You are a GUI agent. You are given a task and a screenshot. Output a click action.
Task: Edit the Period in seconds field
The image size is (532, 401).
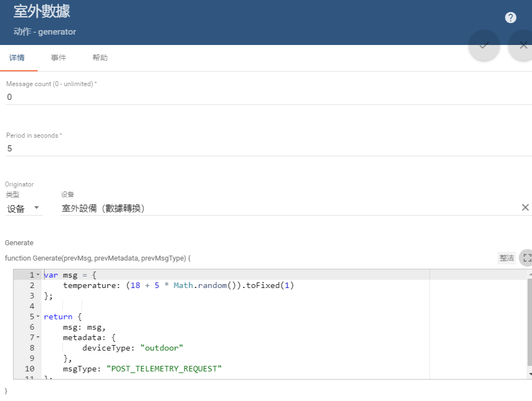click(268, 149)
